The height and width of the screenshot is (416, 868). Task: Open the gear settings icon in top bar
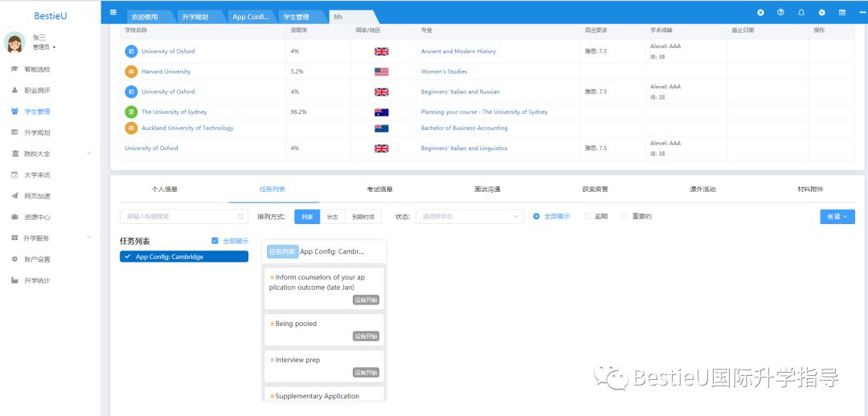point(821,12)
